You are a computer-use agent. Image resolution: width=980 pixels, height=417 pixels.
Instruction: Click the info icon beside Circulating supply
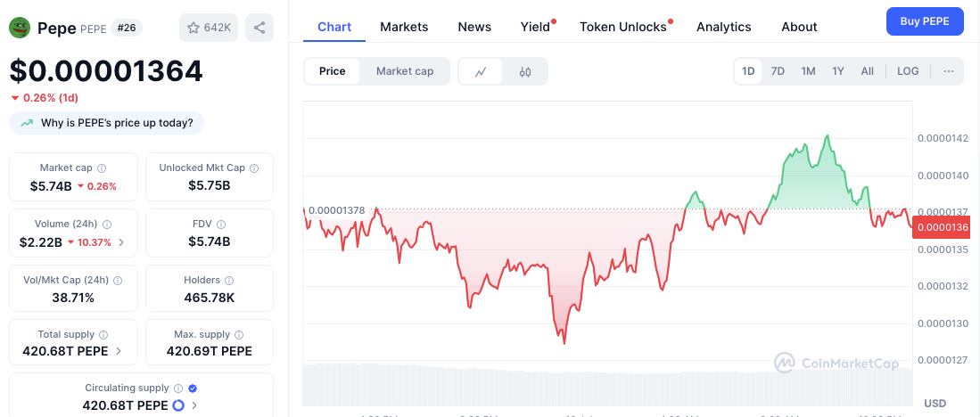[x=178, y=388]
